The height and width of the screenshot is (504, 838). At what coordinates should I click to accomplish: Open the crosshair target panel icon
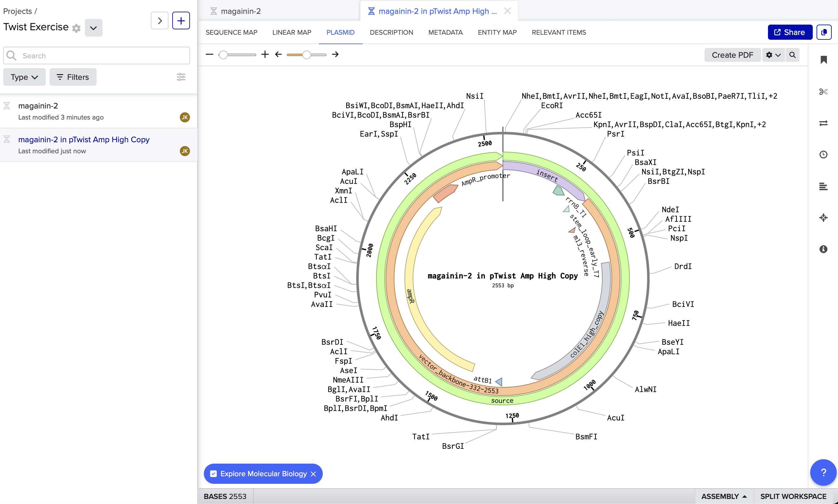tap(823, 218)
